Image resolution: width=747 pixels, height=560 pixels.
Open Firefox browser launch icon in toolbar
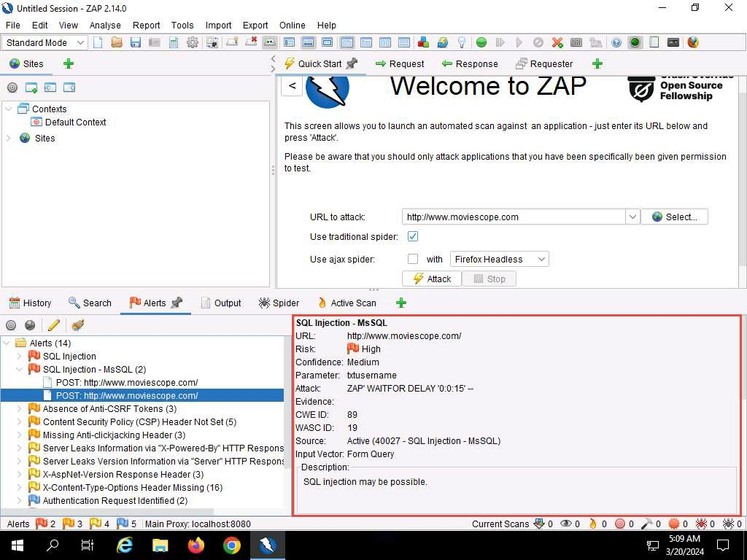pos(693,42)
